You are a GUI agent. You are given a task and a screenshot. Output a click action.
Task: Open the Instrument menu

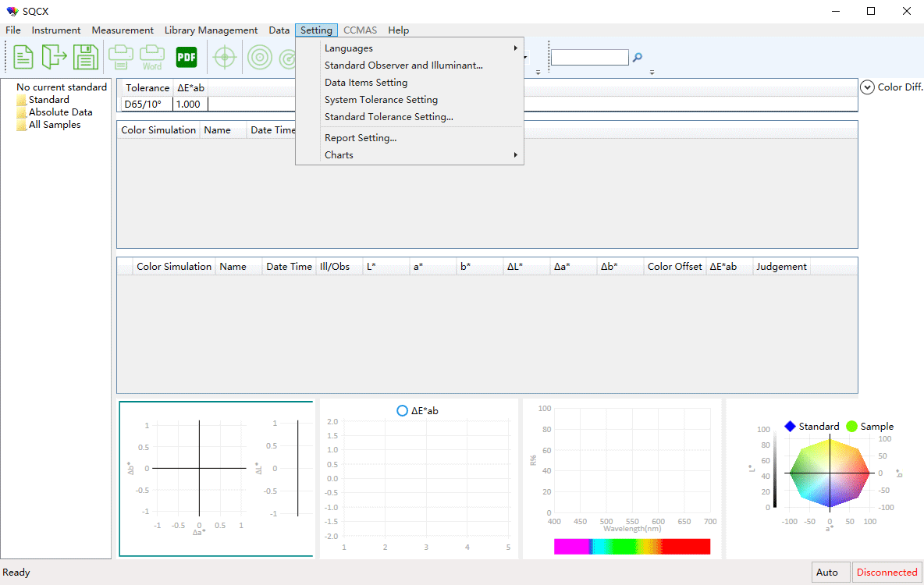(56, 30)
